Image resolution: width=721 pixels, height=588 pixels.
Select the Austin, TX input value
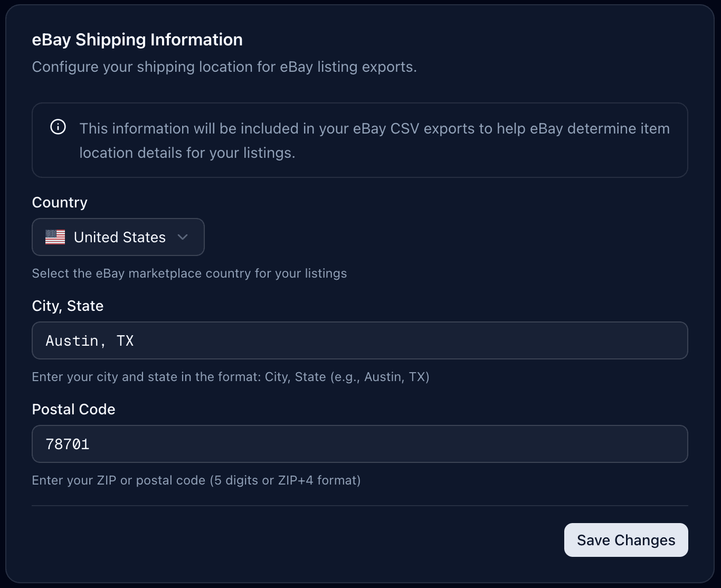(90, 340)
